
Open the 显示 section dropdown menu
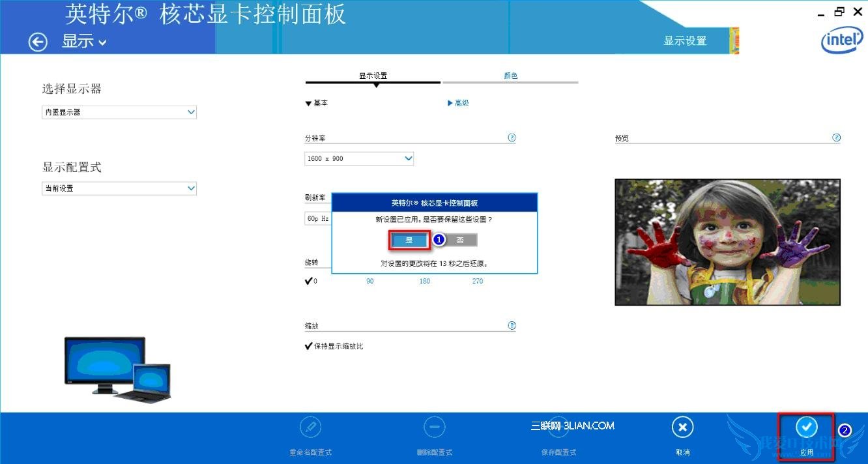pos(84,41)
